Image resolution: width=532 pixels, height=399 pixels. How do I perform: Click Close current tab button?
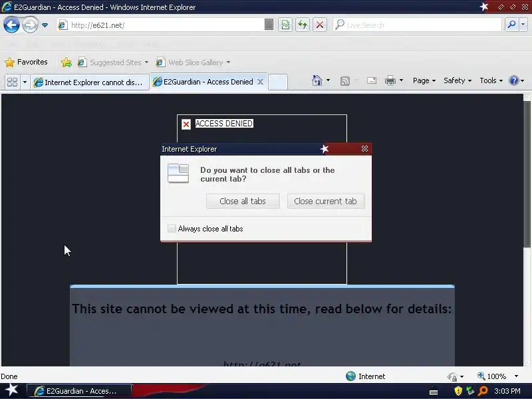click(x=325, y=201)
